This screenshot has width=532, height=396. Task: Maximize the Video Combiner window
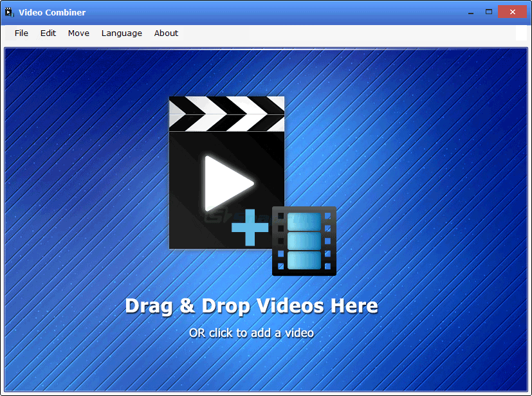point(488,12)
